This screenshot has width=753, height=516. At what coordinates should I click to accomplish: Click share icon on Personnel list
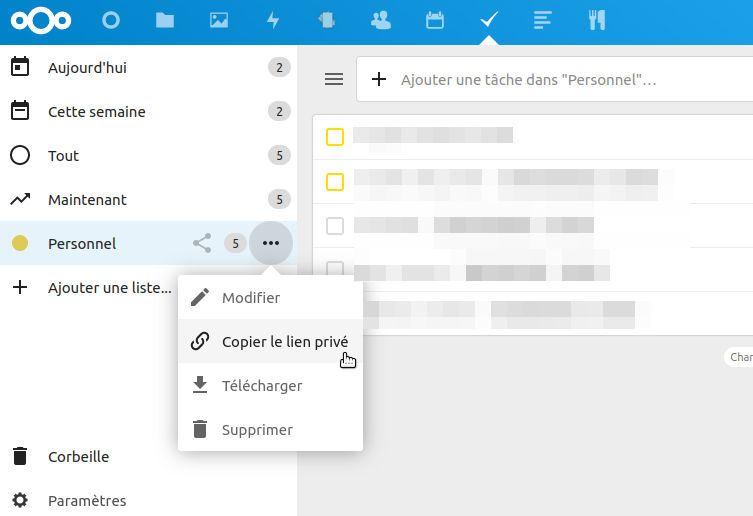pyautogui.click(x=202, y=243)
